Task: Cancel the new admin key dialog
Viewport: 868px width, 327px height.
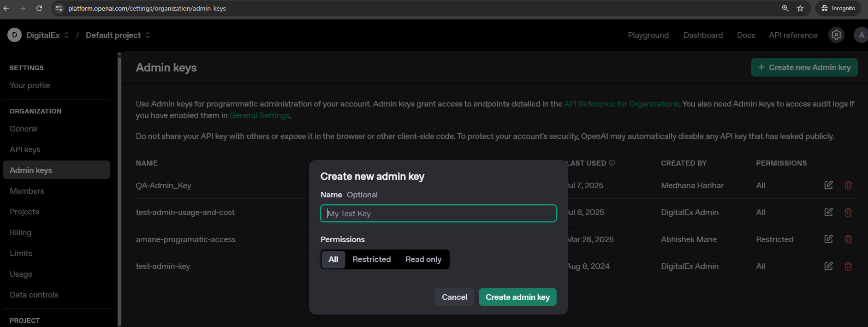Action: [x=454, y=297]
